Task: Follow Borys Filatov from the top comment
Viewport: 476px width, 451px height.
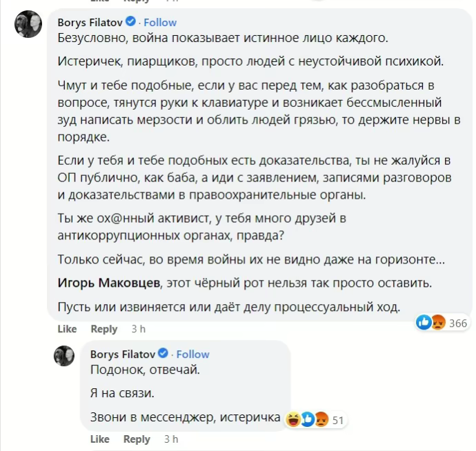Action: click(x=160, y=22)
